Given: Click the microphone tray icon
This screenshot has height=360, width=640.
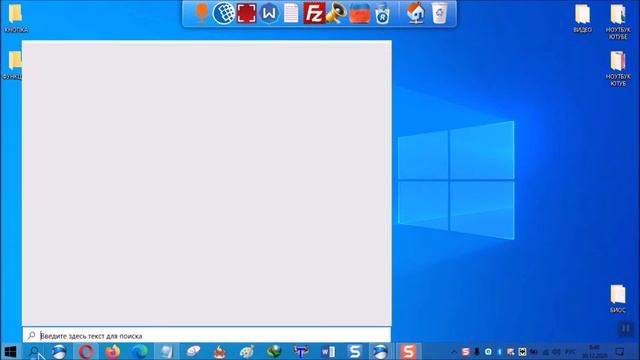Looking at the screenshot, I should (x=477, y=351).
